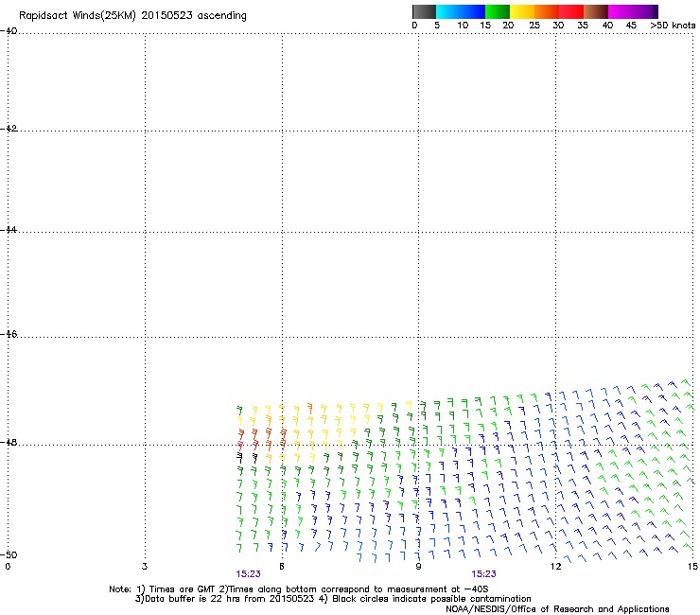The image size is (700, 615).
Task: Click the 'NOAA/NESDIS/Office of Research and Applications' credit
Action: point(557,609)
